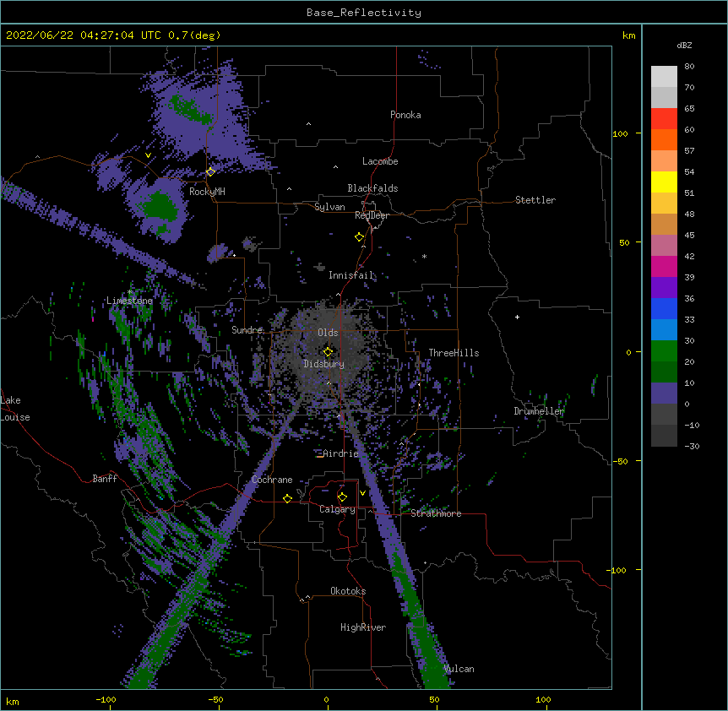
Task: Click the 100 km mark on the right axis
Action: pyautogui.click(x=620, y=133)
